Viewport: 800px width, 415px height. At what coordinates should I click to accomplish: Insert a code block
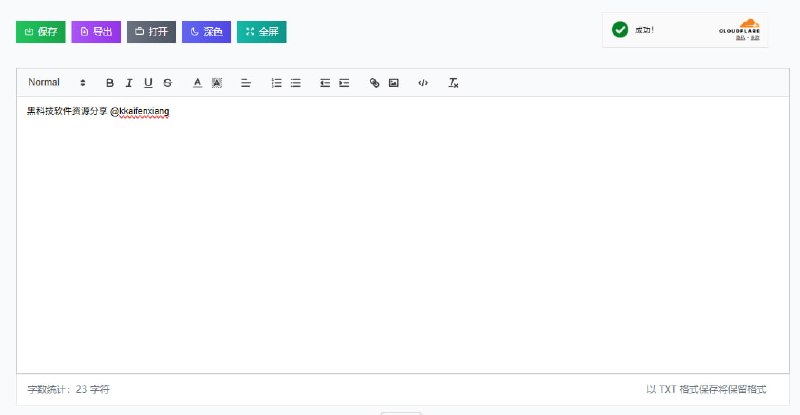(x=423, y=83)
